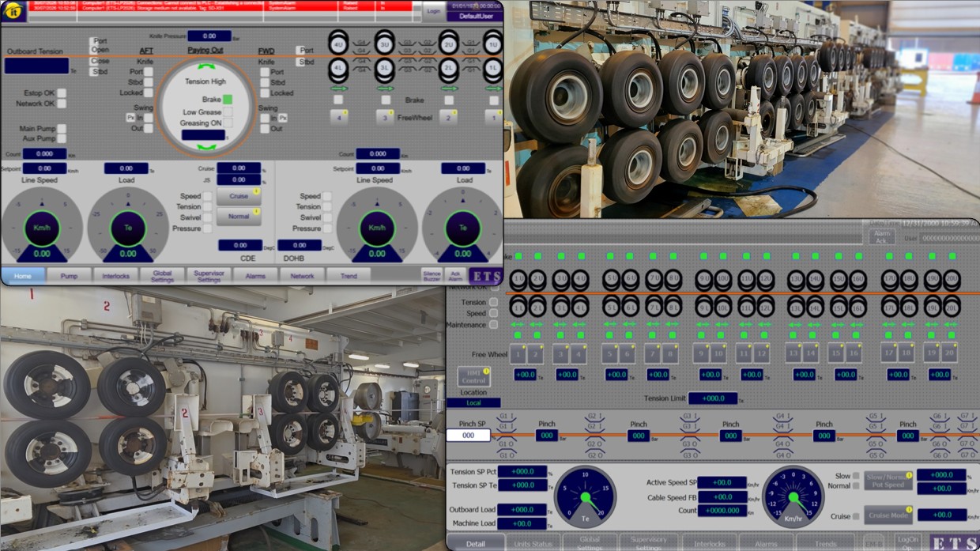Select wheel 1U in lower HMI panel
The image size is (980, 551).
pos(518,279)
